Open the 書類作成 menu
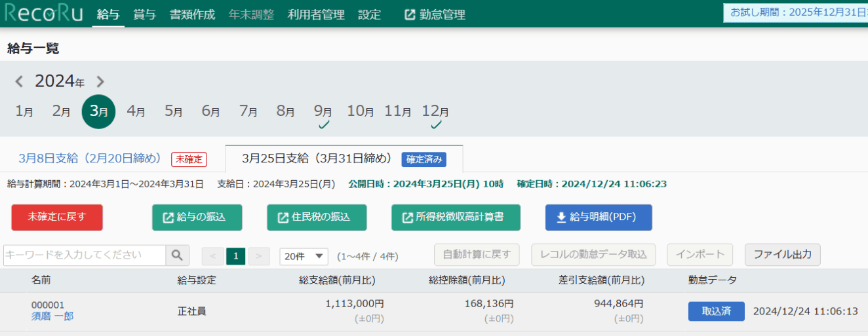 (x=192, y=14)
